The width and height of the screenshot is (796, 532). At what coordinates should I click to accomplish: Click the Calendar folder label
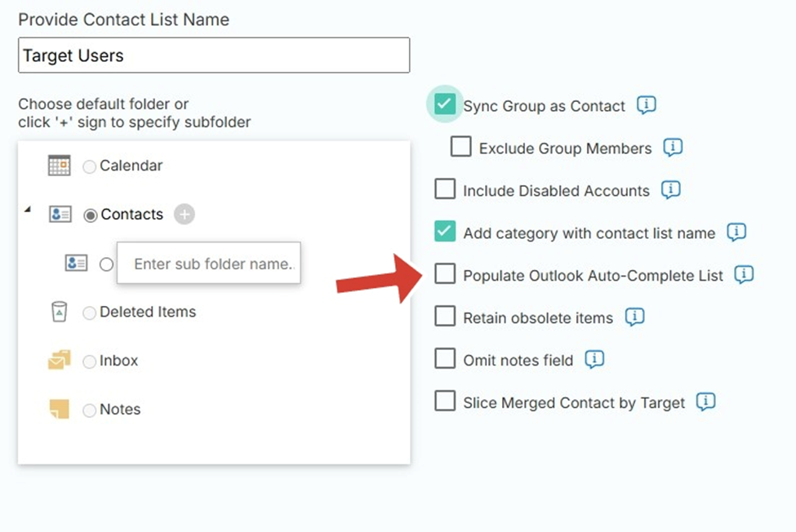pyautogui.click(x=131, y=166)
